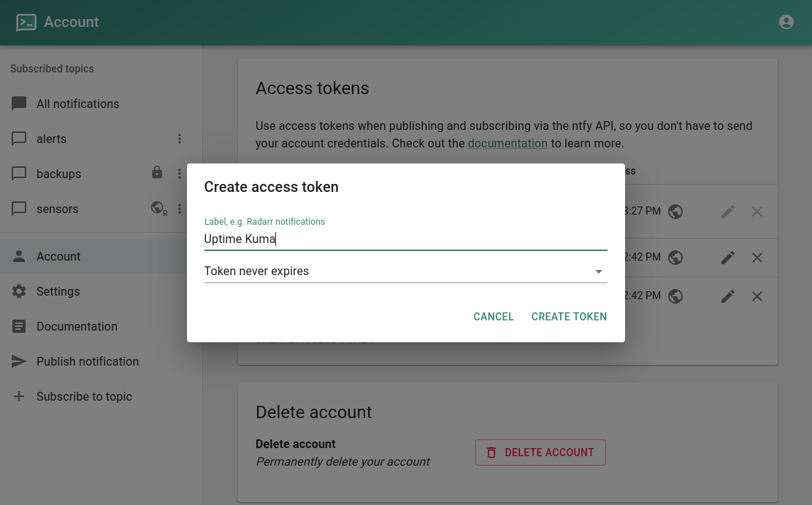Delete the third access token with X

pos(757,296)
